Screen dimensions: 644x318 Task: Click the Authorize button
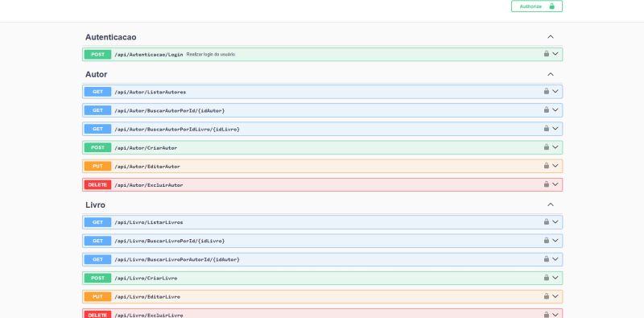(x=536, y=6)
